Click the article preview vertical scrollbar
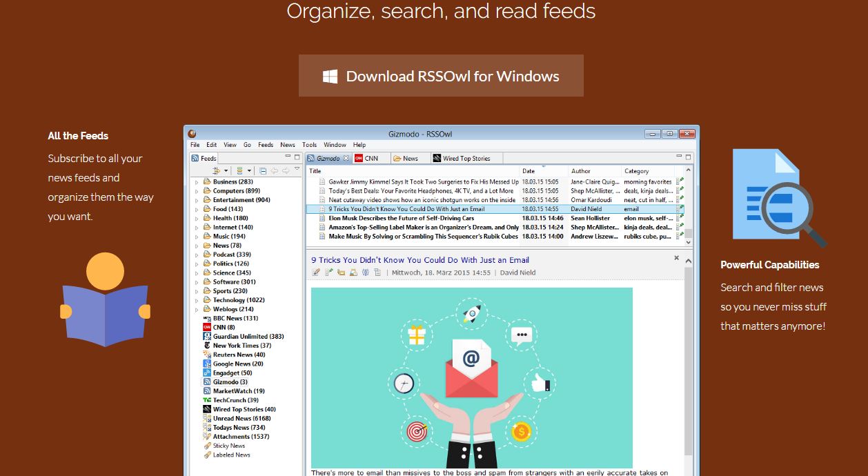The width and height of the screenshot is (868, 476). (x=688, y=364)
